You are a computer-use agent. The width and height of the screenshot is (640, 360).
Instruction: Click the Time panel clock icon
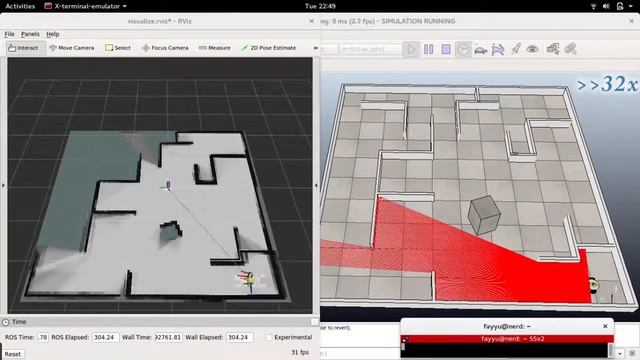(x=6, y=322)
